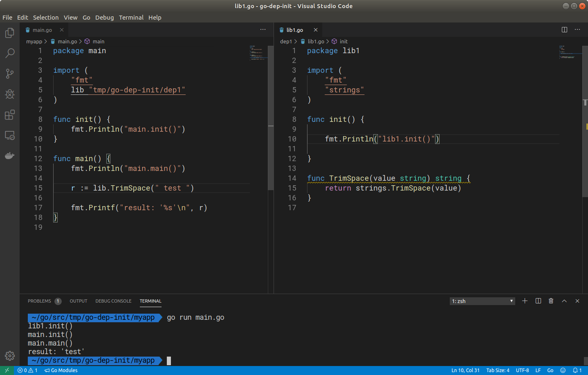
Task: Open the Debug view bug icon
Action: click(x=10, y=94)
